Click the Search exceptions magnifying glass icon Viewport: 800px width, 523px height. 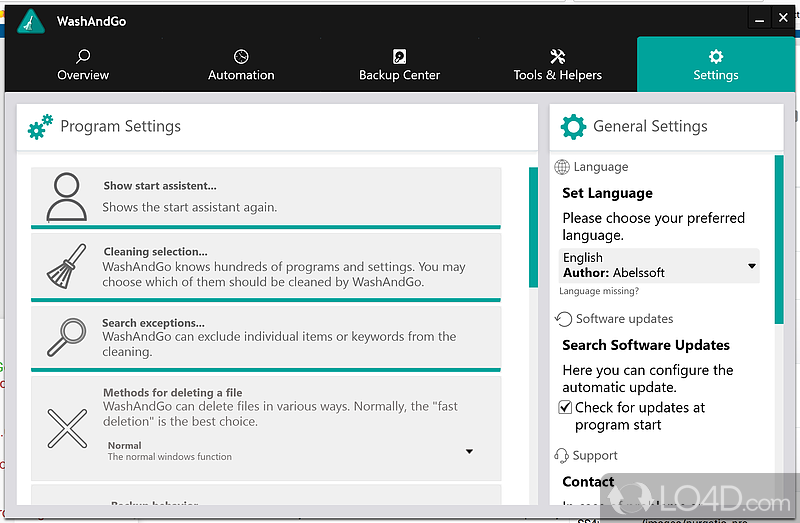pyautogui.click(x=67, y=337)
